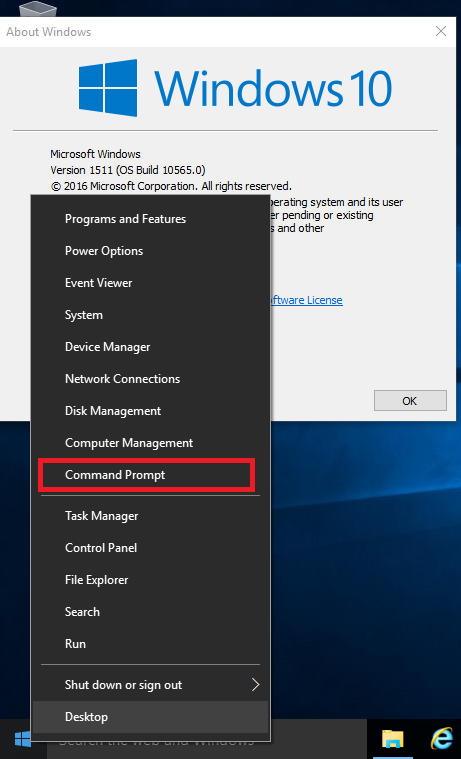Viewport: 461px width, 759px height.
Task: Choose Network Connections
Action: coord(150,379)
